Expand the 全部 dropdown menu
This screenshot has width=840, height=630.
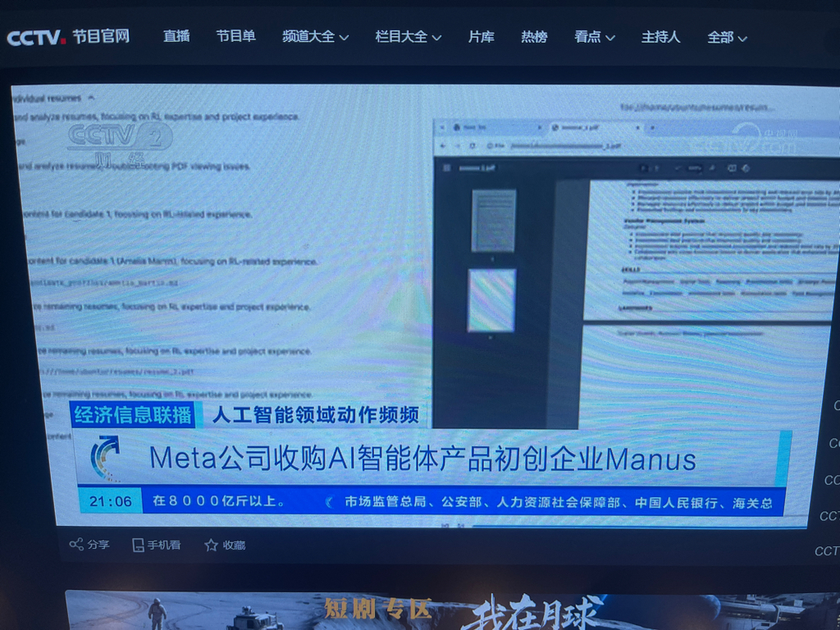coord(727,37)
